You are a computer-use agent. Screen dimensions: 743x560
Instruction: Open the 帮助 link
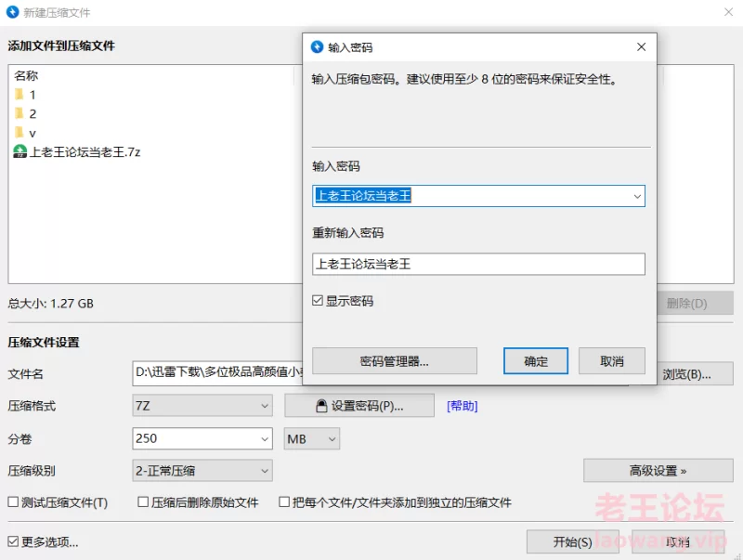pos(462,406)
